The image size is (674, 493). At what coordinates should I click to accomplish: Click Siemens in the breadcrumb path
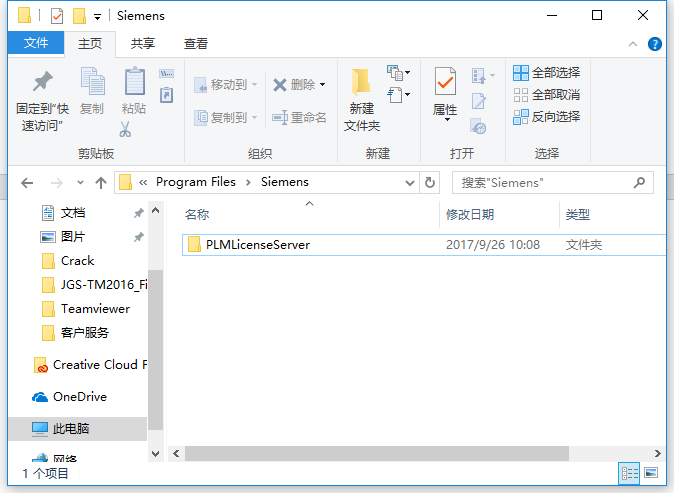click(x=285, y=182)
